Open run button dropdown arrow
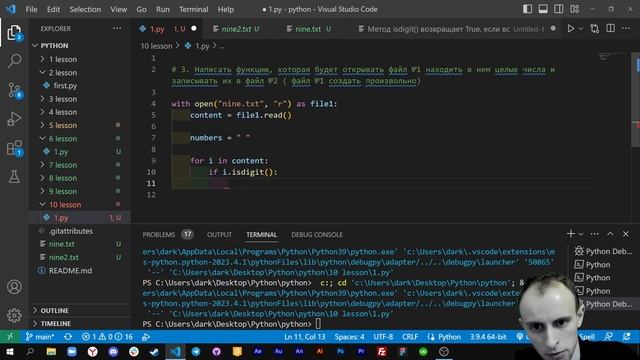Screen dimensions: 640x360 pos(581,29)
